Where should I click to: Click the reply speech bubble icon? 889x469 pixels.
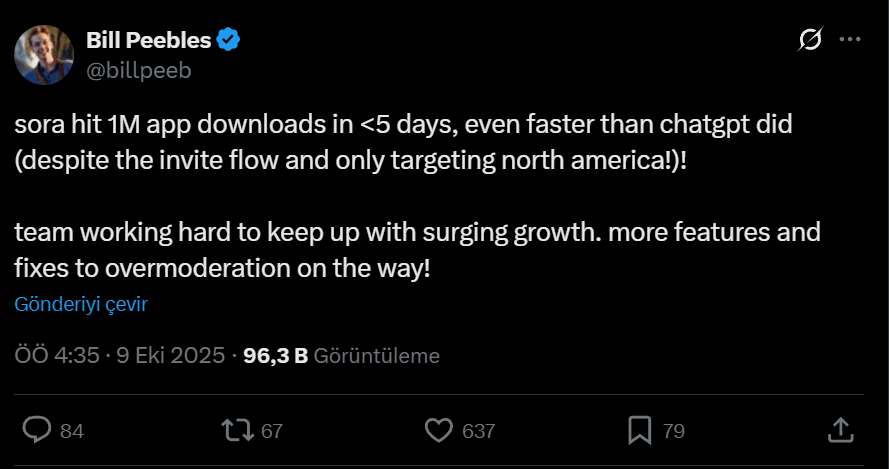pyautogui.click(x=37, y=430)
